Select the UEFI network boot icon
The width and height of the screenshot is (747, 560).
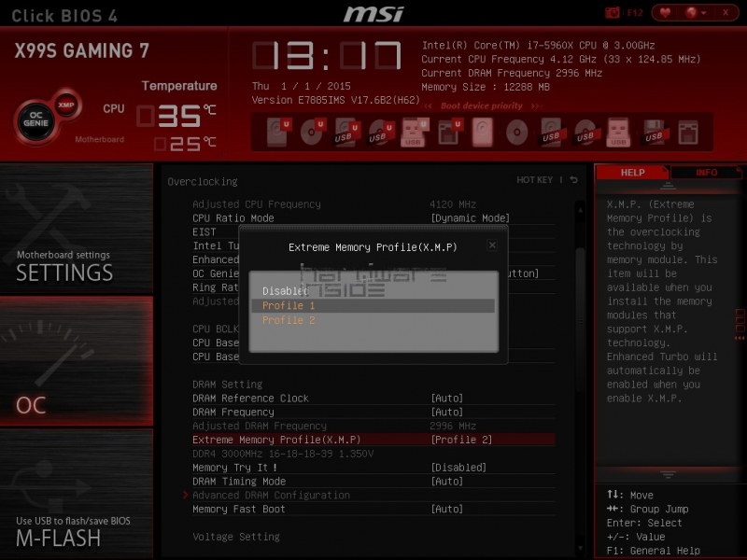[449, 132]
